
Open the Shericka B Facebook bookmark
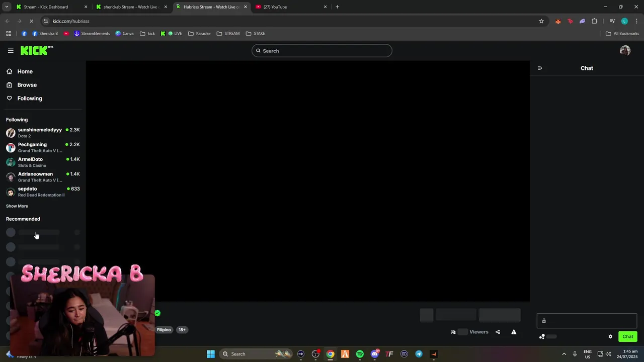[x=45, y=34]
